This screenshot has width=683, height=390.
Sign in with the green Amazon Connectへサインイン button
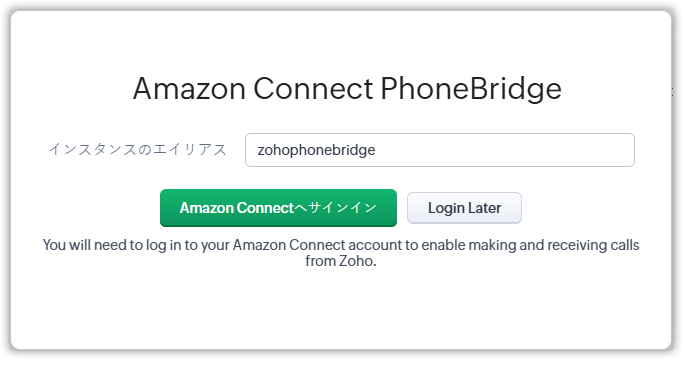pyautogui.click(x=278, y=208)
